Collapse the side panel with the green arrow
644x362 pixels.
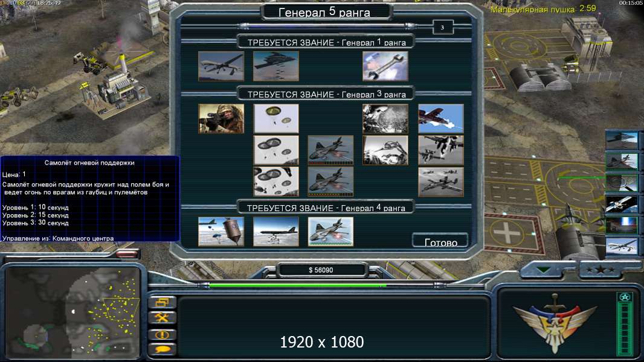click(544, 270)
